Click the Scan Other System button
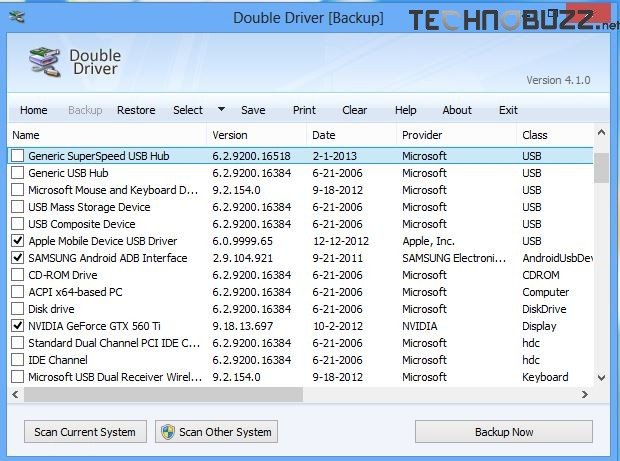Image resolution: width=620 pixels, height=461 pixels. [216, 432]
